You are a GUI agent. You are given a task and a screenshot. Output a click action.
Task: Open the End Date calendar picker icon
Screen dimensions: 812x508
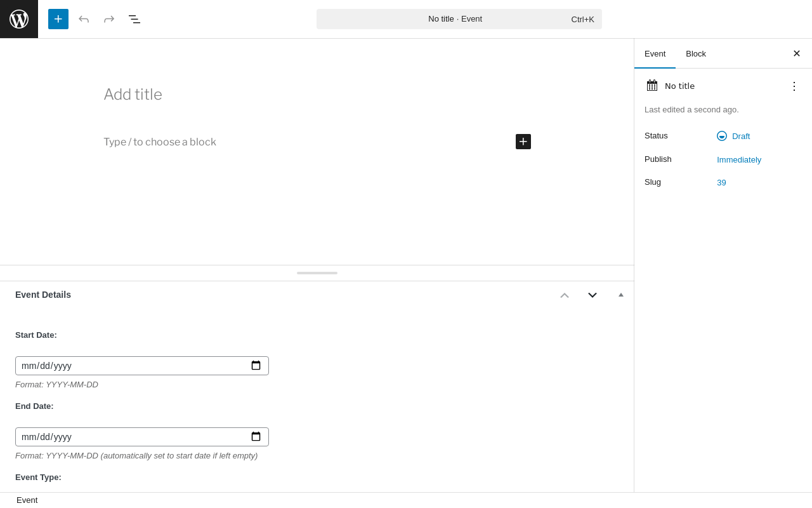coord(256,437)
